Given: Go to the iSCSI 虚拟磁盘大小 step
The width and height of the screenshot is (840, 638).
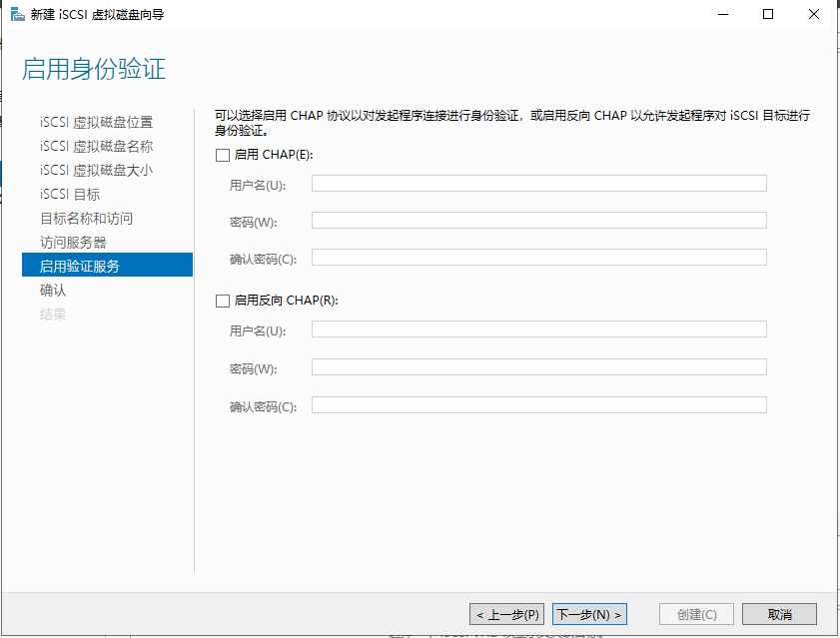Looking at the screenshot, I should click(x=97, y=171).
